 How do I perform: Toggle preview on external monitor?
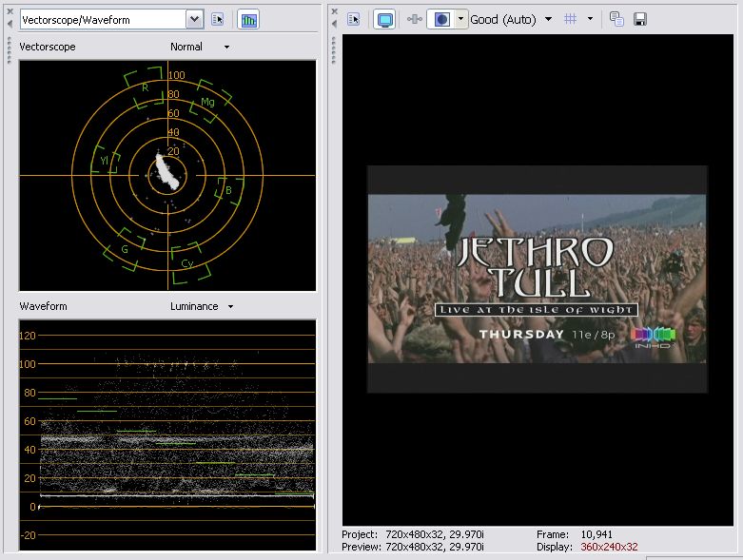point(384,19)
